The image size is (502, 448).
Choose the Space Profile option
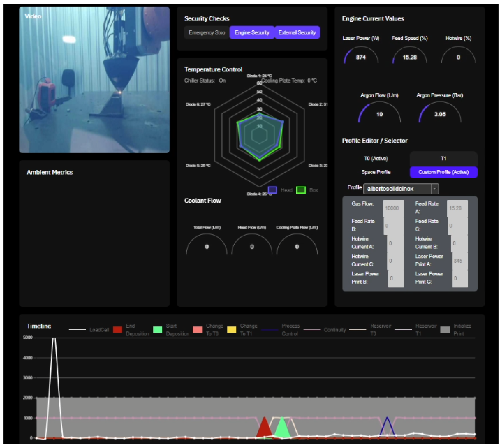pyautogui.click(x=375, y=172)
